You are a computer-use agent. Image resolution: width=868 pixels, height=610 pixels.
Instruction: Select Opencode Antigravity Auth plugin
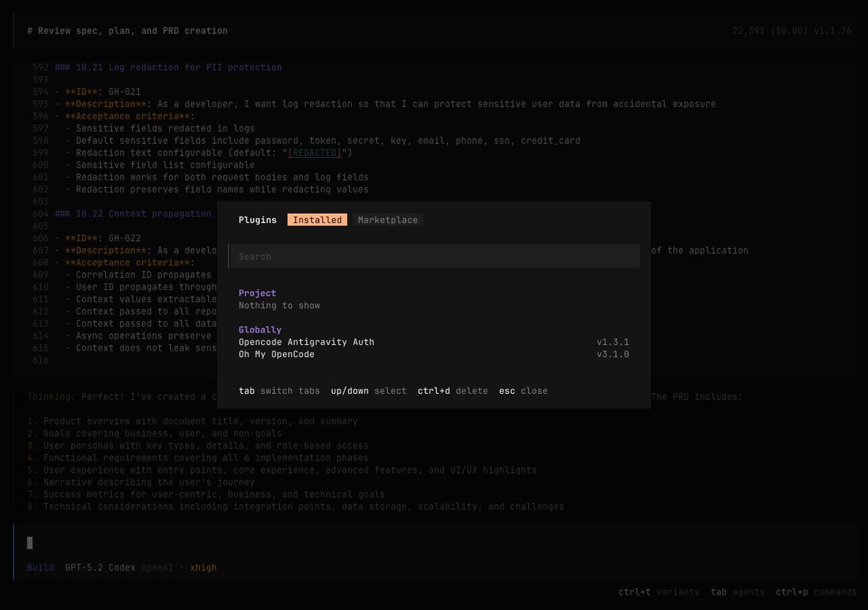click(434, 342)
